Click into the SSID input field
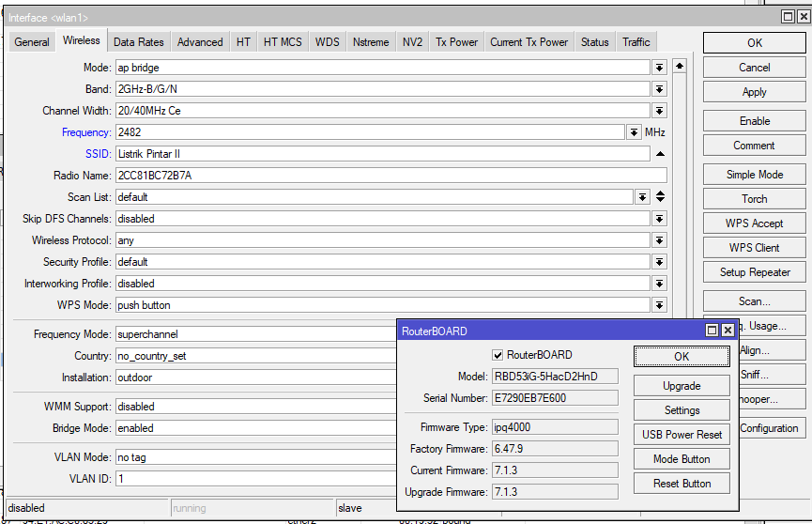This screenshot has width=812, height=524. tap(383, 154)
